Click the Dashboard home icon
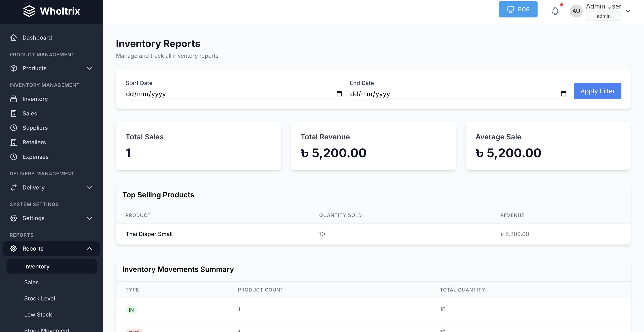The width and height of the screenshot is (644, 332). [13, 38]
